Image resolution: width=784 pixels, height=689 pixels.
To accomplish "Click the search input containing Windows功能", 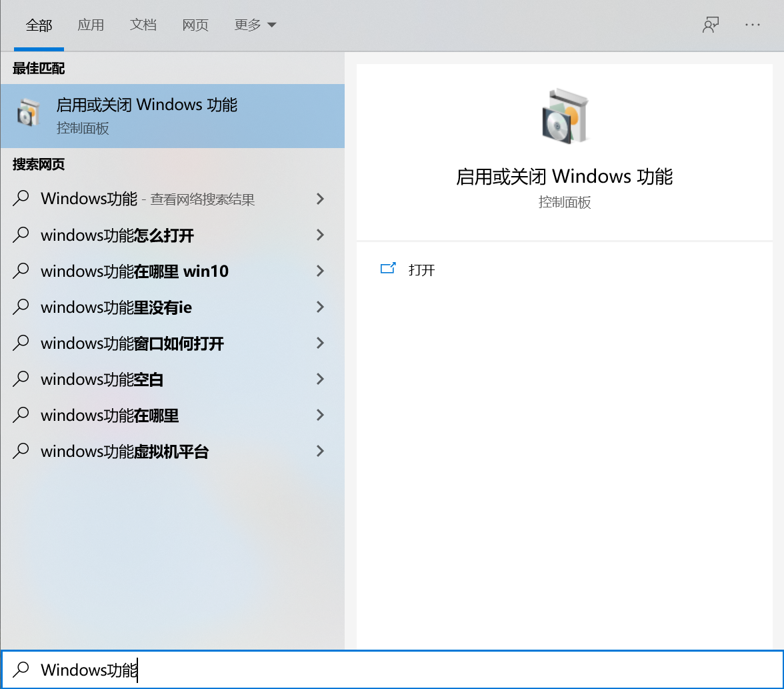I will point(392,670).
